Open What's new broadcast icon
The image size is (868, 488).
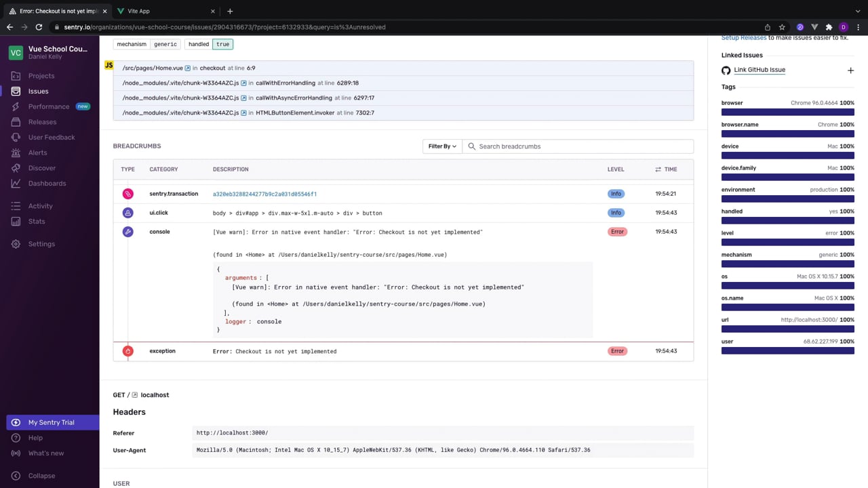point(16,453)
